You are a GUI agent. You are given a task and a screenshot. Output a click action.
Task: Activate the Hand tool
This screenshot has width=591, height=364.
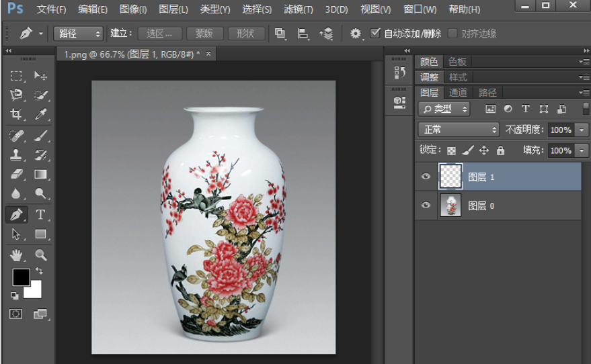pos(17,255)
